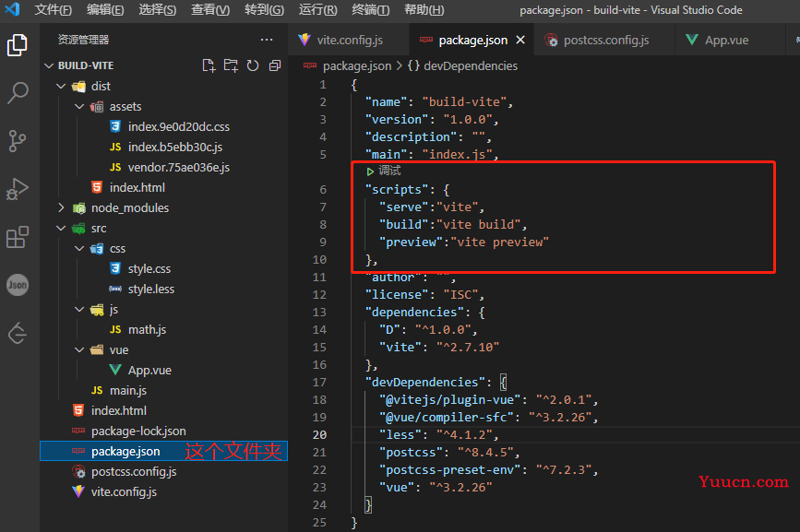Click "license" key on line 12

pyautogui.click(x=397, y=294)
